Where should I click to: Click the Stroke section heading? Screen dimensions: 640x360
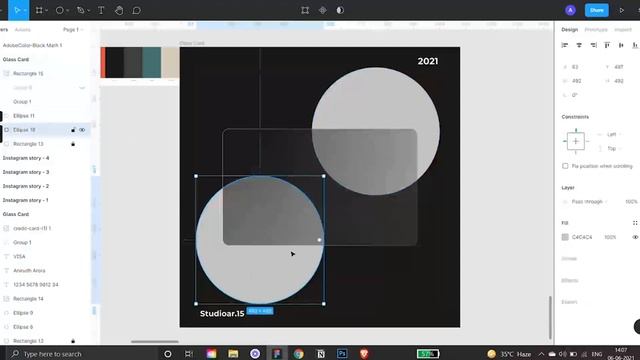(569, 258)
